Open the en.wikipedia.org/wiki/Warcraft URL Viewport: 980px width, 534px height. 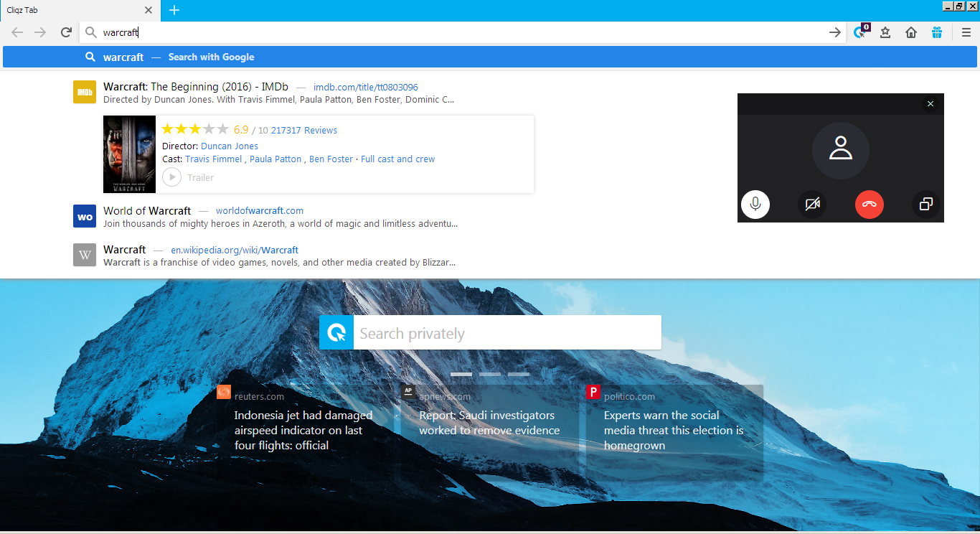235,250
